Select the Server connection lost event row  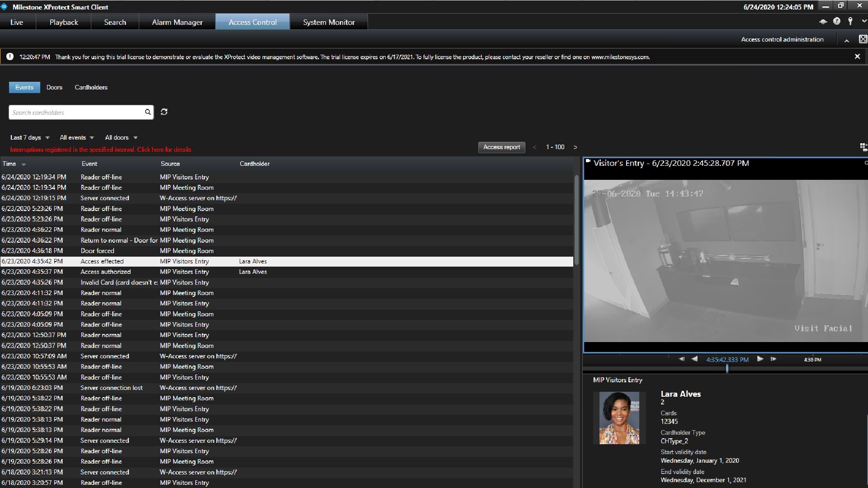coord(287,388)
